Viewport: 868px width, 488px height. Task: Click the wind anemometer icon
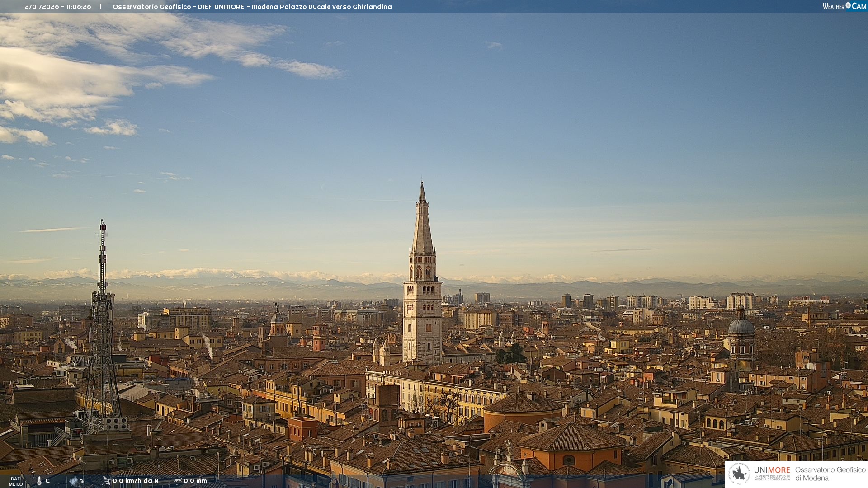click(x=106, y=481)
